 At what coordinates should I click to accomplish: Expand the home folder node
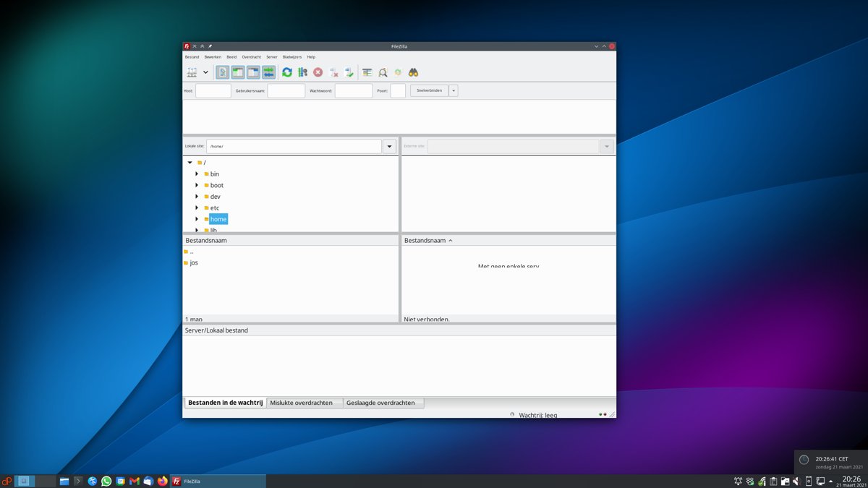(x=197, y=219)
